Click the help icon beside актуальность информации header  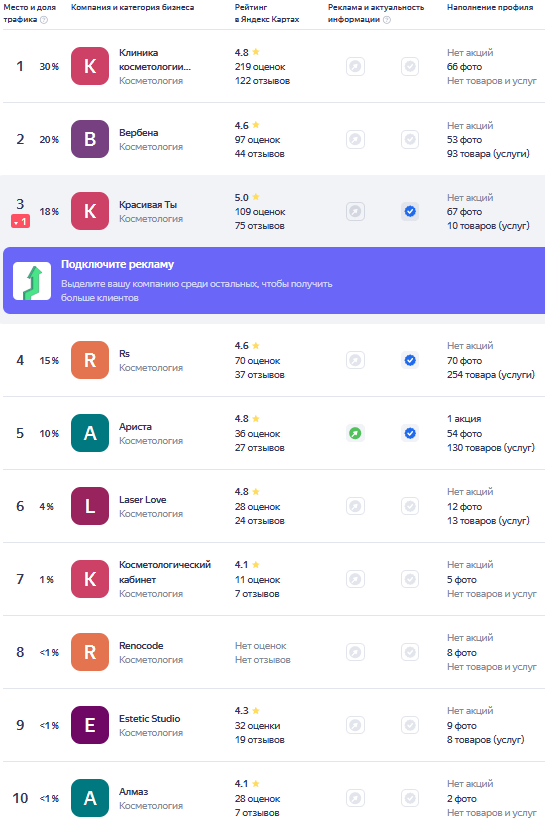coord(387,19)
